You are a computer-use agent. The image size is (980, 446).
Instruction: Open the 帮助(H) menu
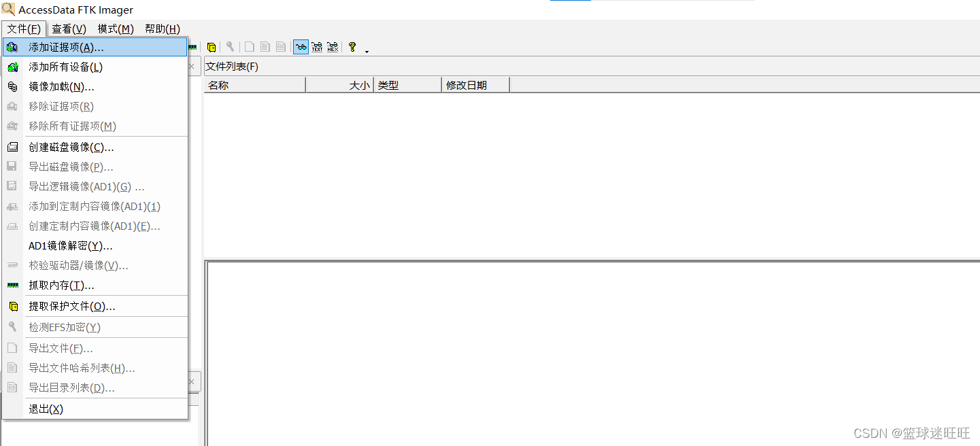[x=163, y=29]
